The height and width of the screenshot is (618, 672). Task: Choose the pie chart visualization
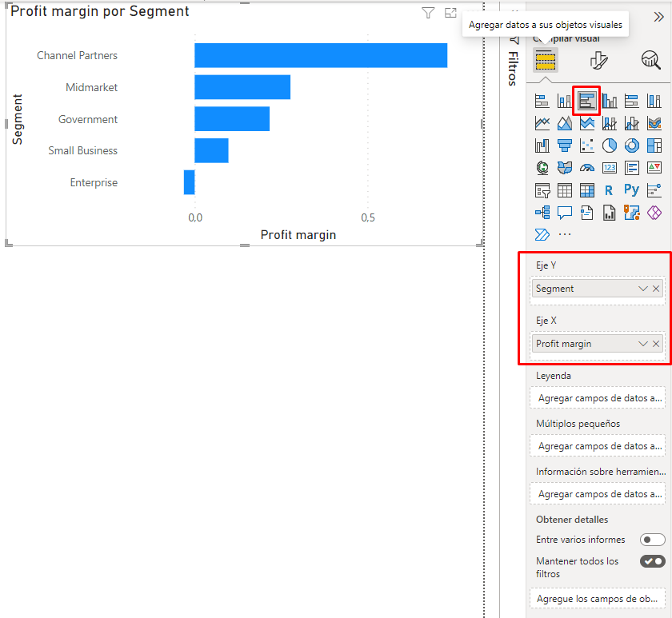(x=610, y=146)
